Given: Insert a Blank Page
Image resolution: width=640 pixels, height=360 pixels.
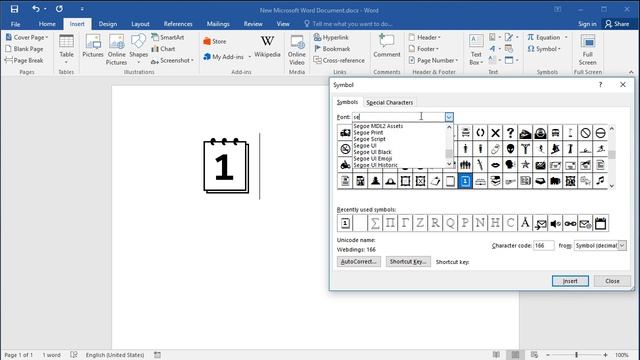Looking at the screenshot, I should tap(24, 49).
